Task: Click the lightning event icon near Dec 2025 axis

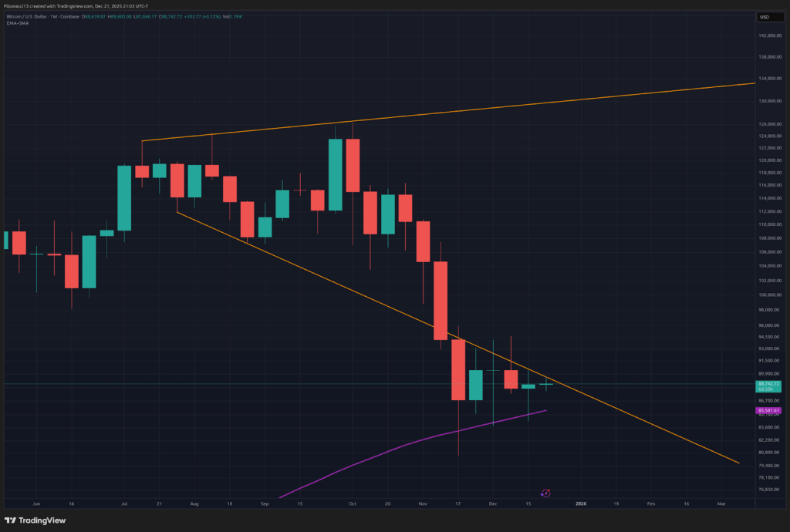Action: coord(545,493)
